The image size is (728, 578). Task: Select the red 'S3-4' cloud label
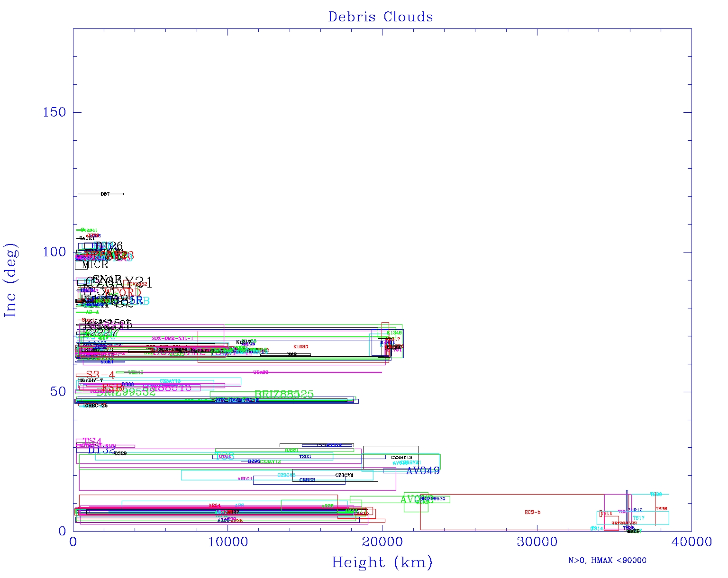coord(100,375)
